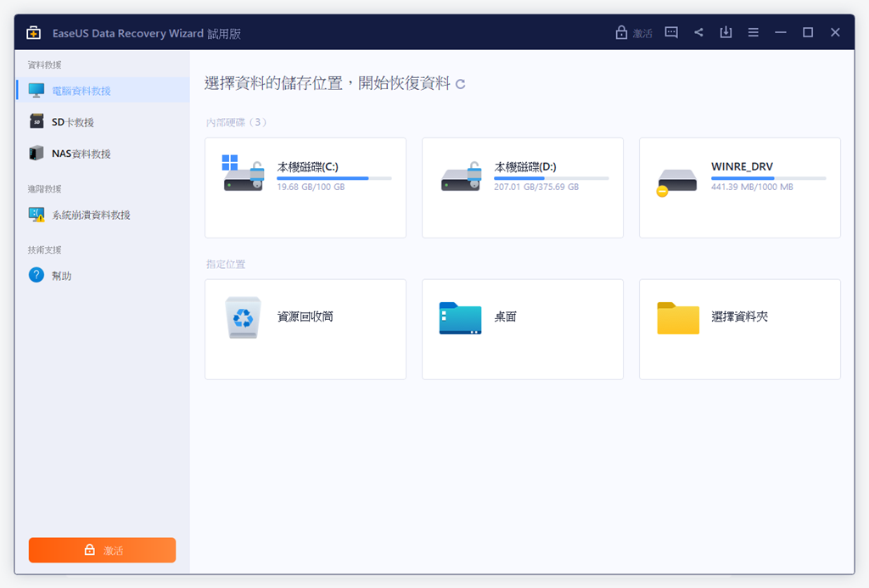Click the blue question mark help icon
869x588 pixels.
(36, 275)
